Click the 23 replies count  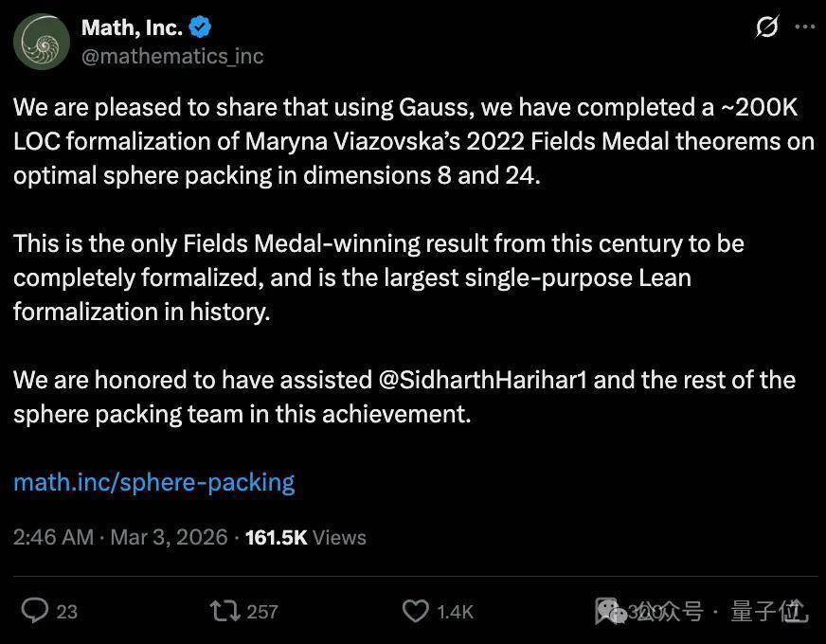click(x=66, y=612)
